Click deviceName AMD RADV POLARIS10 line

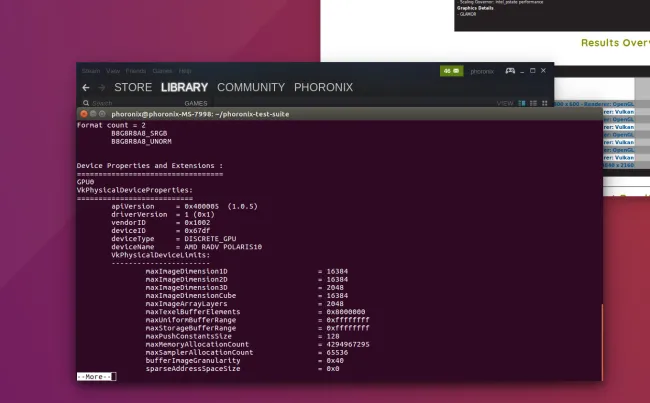pyautogui.click(x=187, y=247)
